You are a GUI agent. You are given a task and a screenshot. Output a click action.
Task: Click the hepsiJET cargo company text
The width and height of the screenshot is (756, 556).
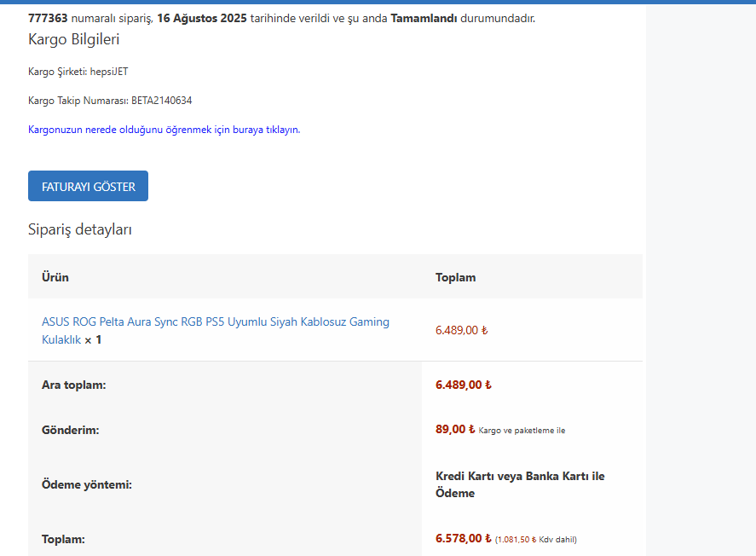coord(109,72)
